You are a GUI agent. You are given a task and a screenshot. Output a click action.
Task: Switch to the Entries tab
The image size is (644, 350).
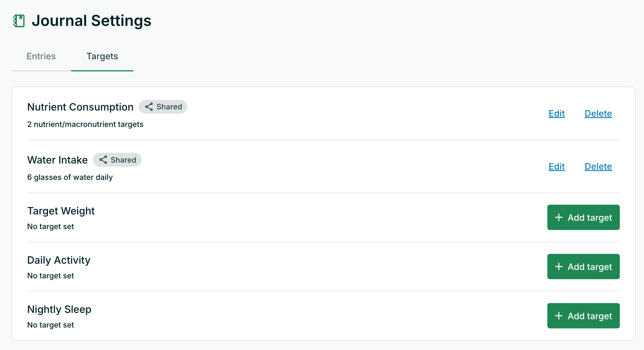(x=41, y=56)
